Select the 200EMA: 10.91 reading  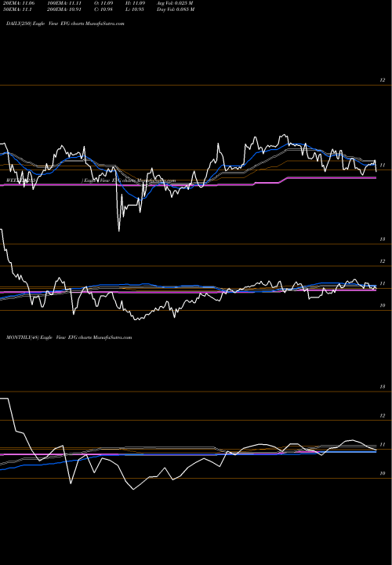coord(66,9)
